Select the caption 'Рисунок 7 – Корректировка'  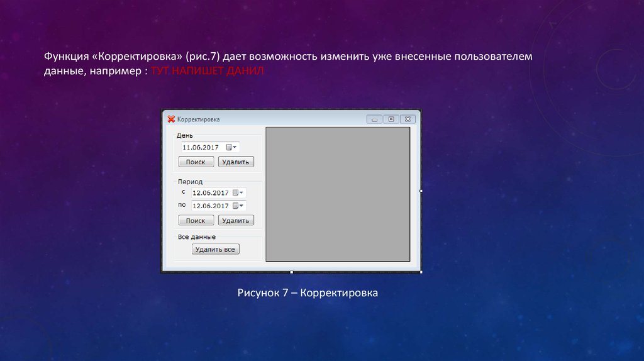[308, 293]
